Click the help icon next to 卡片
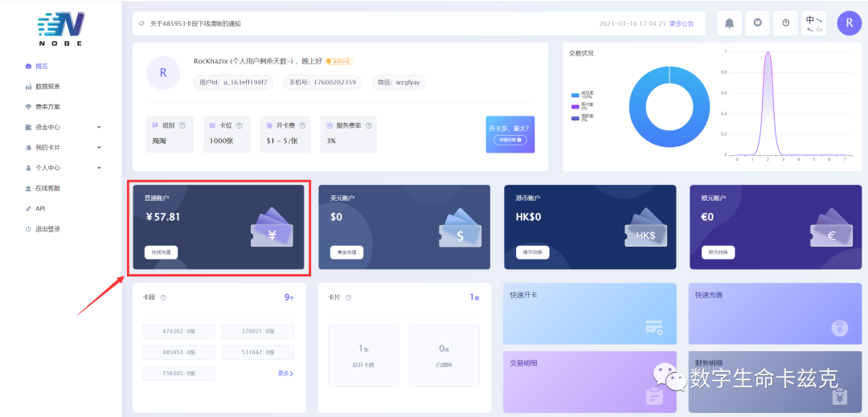 tap(348, 297)
